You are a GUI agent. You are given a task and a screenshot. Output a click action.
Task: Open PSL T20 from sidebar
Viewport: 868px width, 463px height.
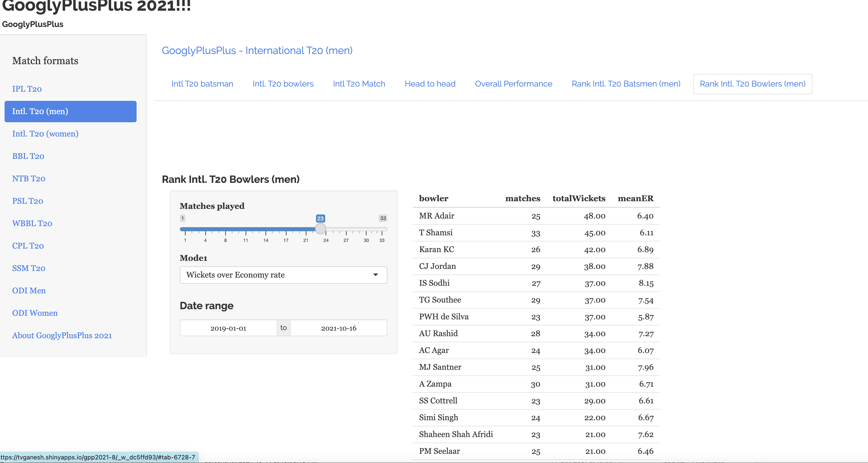point(28,201)
